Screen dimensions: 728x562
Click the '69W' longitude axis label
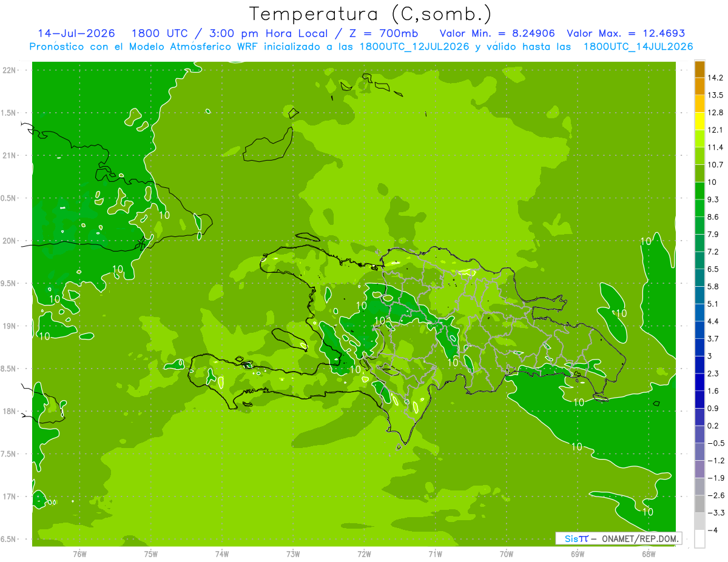[577, 554]
